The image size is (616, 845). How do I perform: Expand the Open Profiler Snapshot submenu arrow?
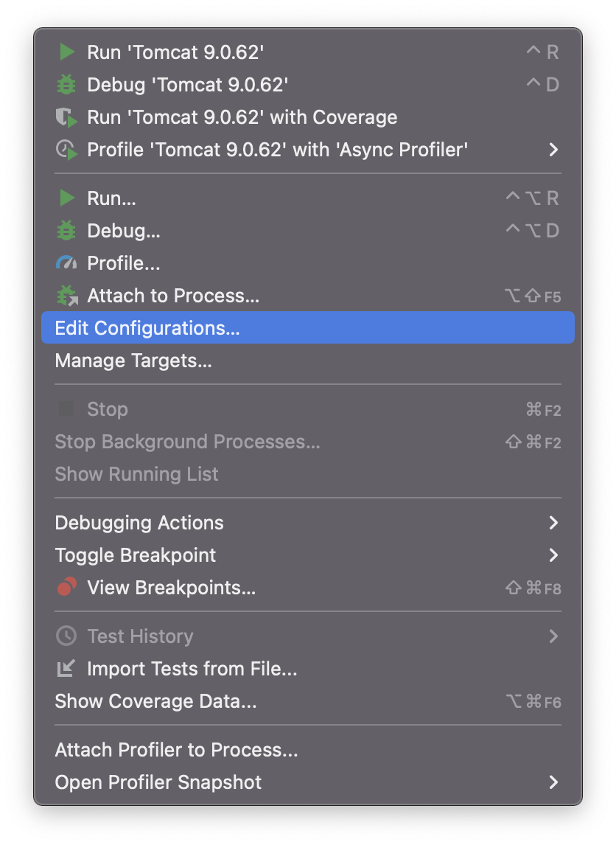(x=553, y=782)
